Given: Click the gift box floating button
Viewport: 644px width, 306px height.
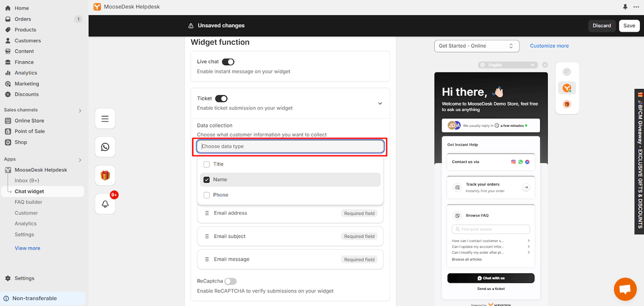Looking at the screenshot, I should [x=105, y=176].
